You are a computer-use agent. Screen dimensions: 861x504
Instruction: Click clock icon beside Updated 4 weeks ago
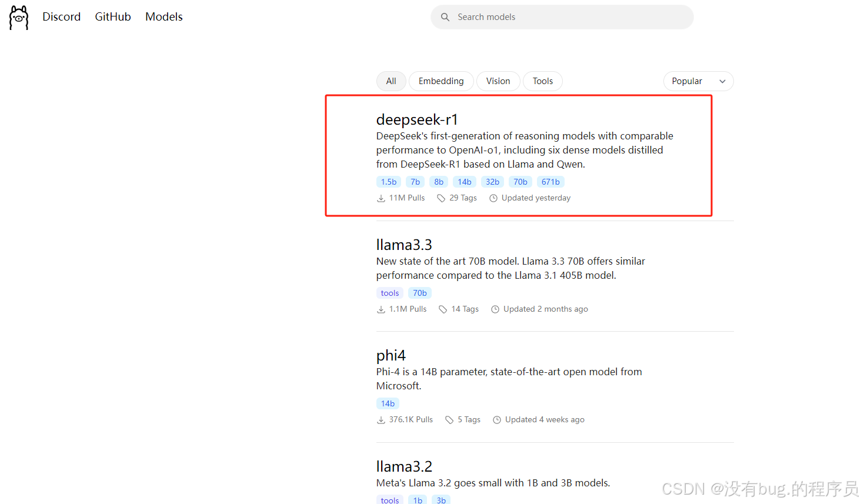pyautogui.click(x=497, y=420)
